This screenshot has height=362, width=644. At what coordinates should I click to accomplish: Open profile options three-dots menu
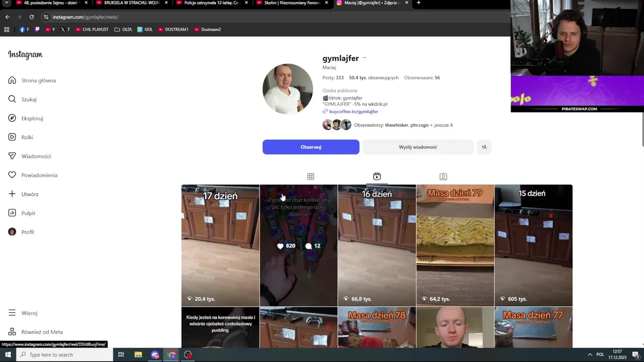(x=365, y=58)
